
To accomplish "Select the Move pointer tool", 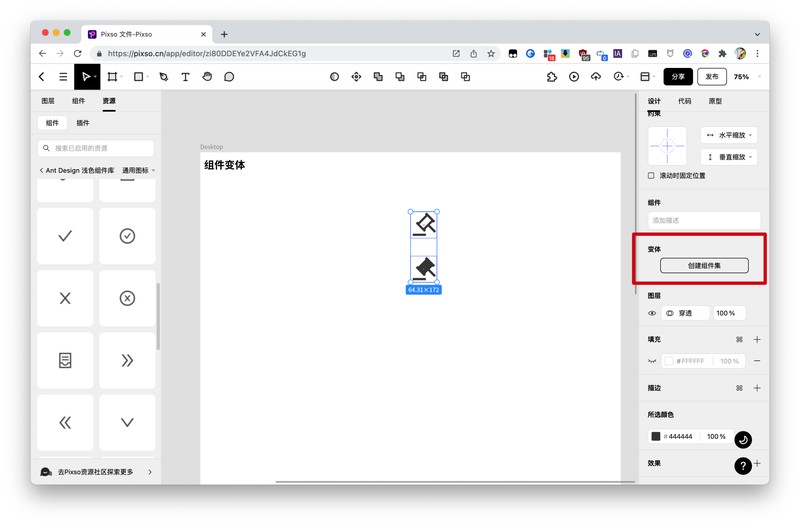I will coord(86,77).
